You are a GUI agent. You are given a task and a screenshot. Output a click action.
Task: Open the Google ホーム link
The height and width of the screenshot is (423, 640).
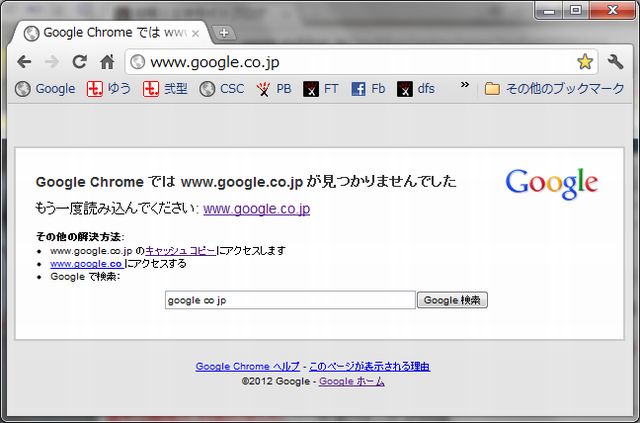pyautogui.click(x=351, y=381)
